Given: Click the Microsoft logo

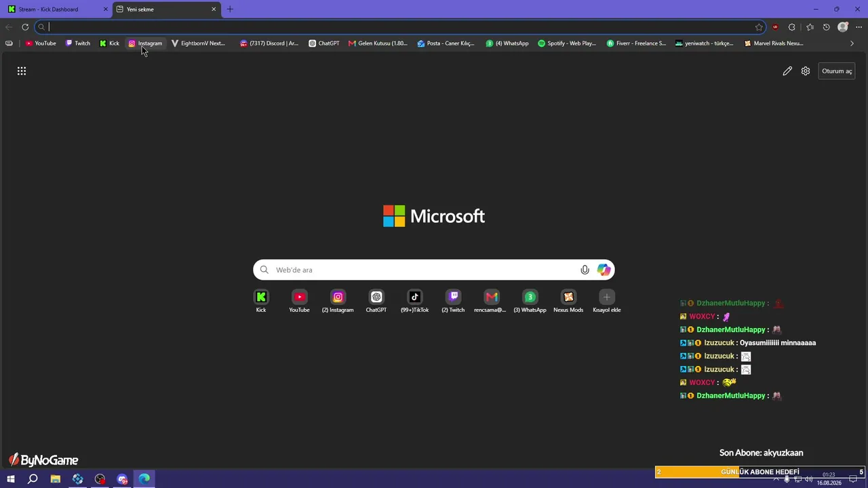Looking at the screenshot, I should pos(434,216).
